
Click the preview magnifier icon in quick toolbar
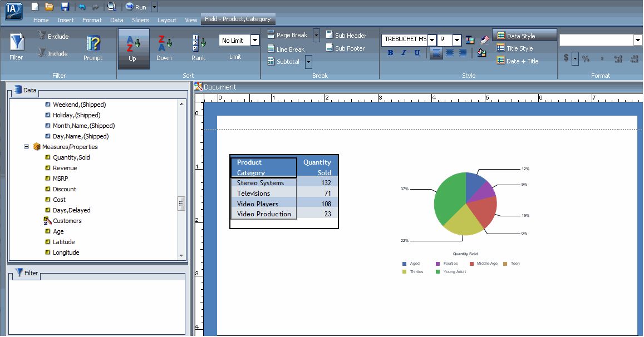[x=111, y=7]
